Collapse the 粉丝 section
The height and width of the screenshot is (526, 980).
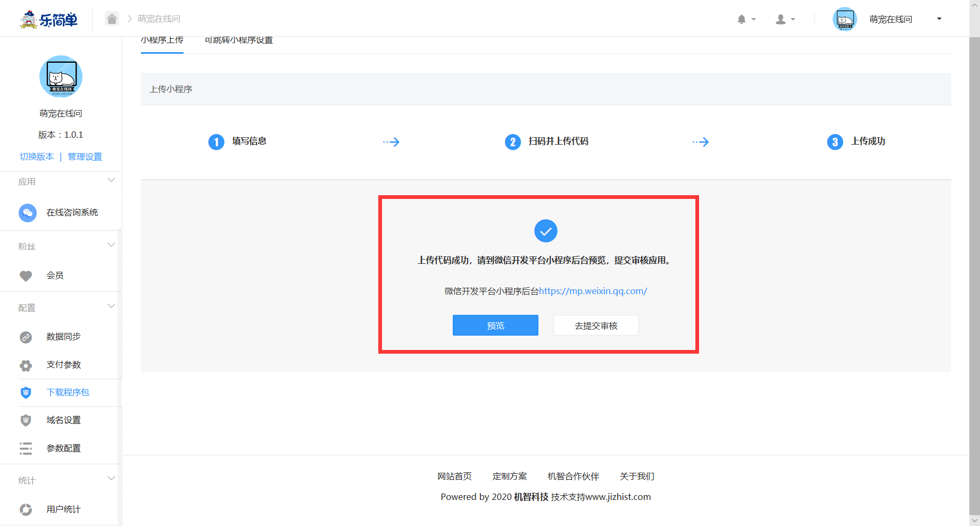[x=111, y=245]
